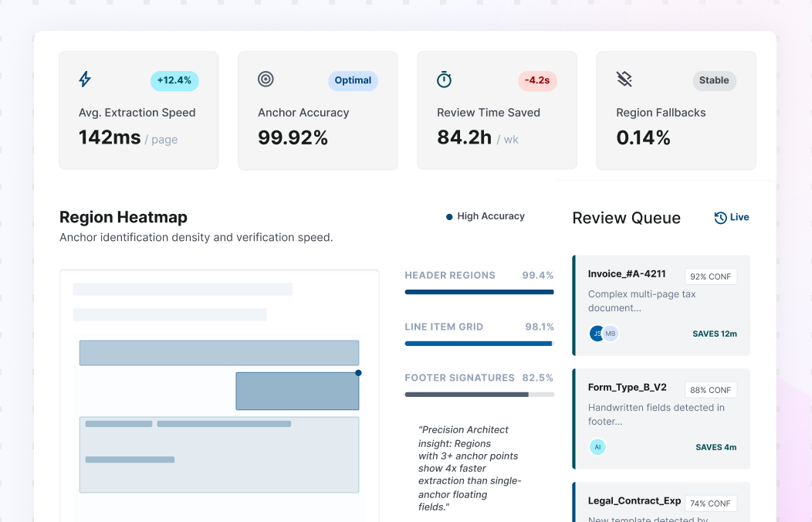Click the HEADER REGIONS label
Screen dimensions: 812x522
pyautogui.click(x=450, y=276)
